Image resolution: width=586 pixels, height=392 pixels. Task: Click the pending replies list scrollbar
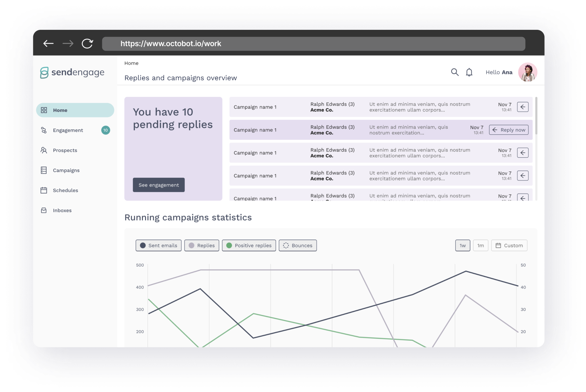(x=536, y=116)
